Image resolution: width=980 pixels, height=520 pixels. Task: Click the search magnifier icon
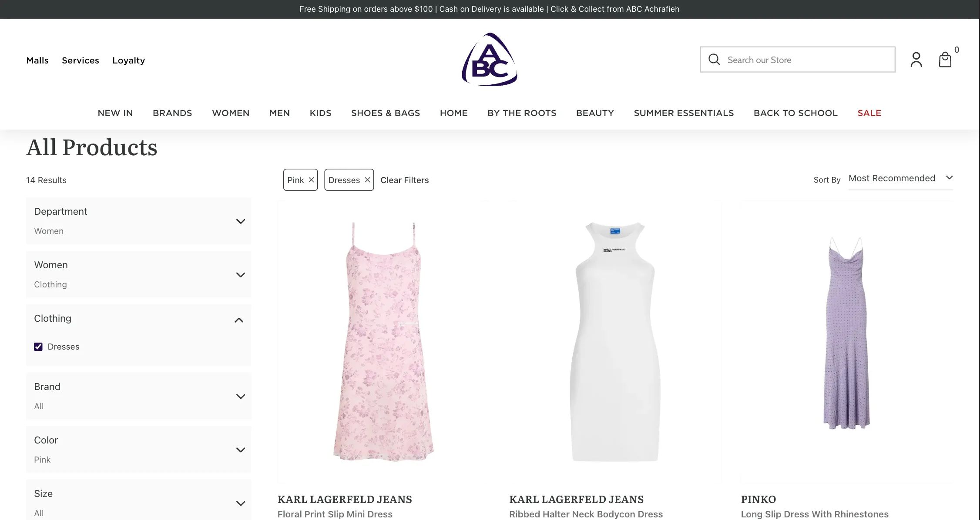(714, 60)
